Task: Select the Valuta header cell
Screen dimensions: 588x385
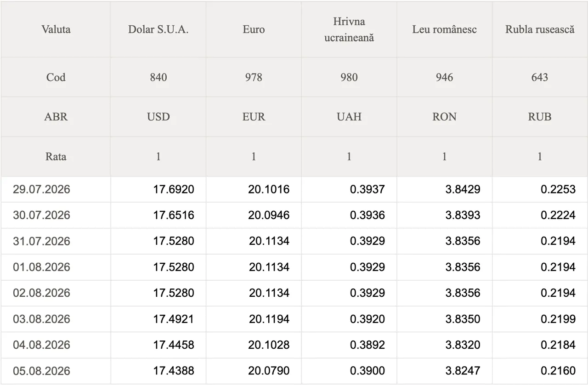Action: click(56, 29)
